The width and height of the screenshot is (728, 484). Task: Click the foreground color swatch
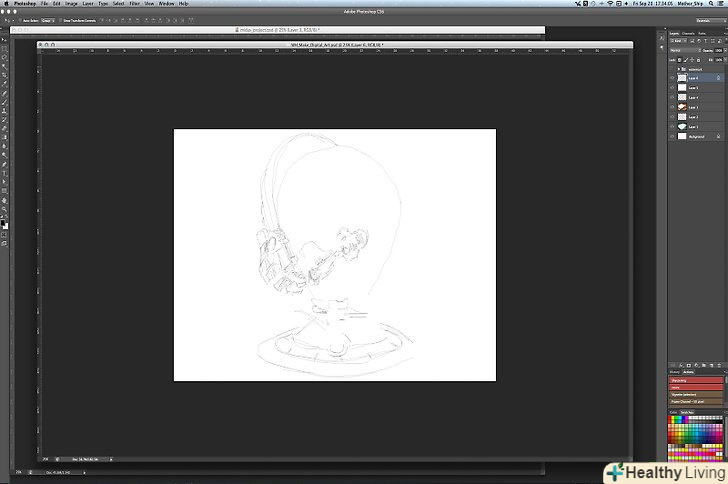4,223
